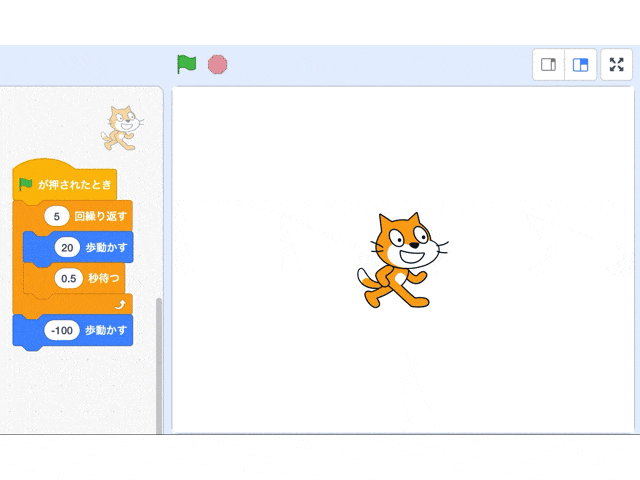Viewport: 640px width, 480px height.
Task: Select the '20 歩動かす' move block
Action: 78,247
